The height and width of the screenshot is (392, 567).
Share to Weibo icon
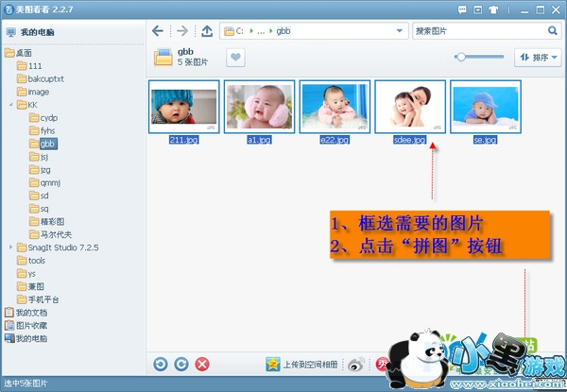pos(356,365)
